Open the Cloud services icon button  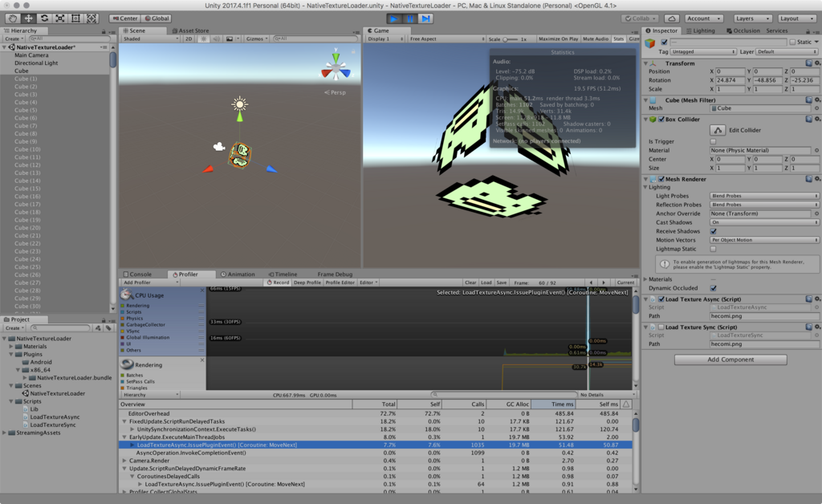[671, 18]
